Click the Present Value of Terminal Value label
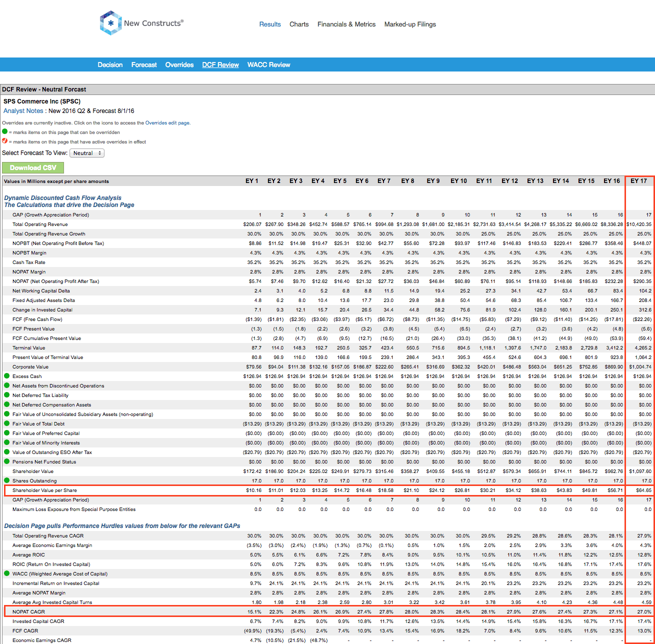 point(47,357)
